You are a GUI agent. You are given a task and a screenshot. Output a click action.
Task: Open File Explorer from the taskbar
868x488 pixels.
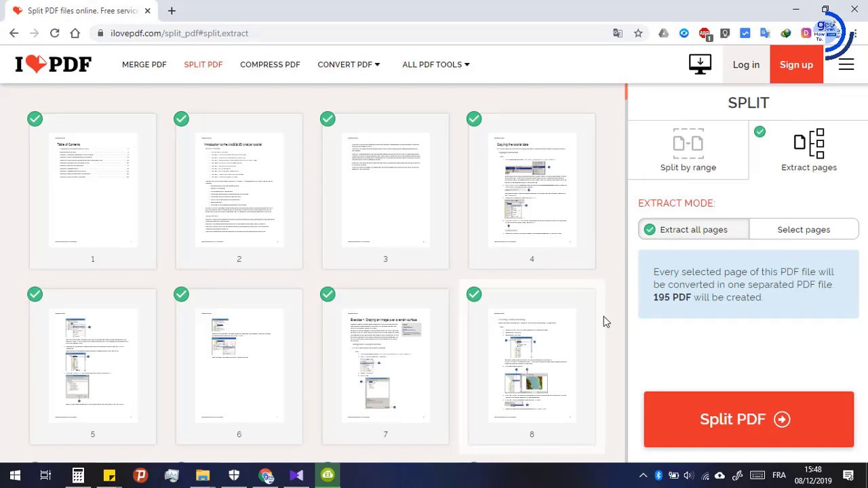[203, 475]
